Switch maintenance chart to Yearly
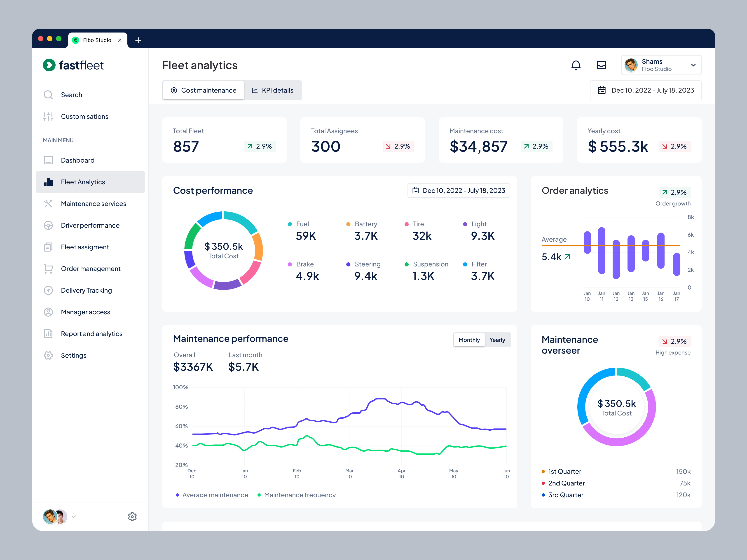 pyautogui.click(x=497, y=340)
